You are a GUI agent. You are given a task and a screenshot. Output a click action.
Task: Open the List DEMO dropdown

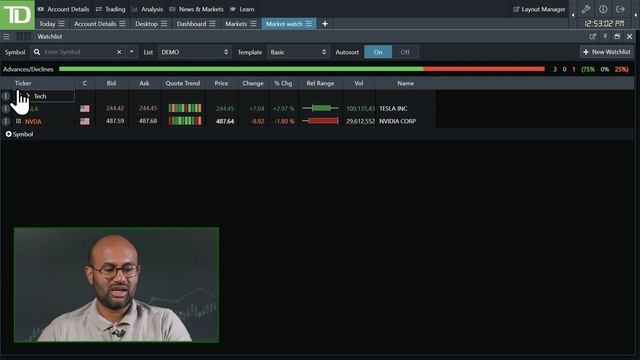pos(195,52)
